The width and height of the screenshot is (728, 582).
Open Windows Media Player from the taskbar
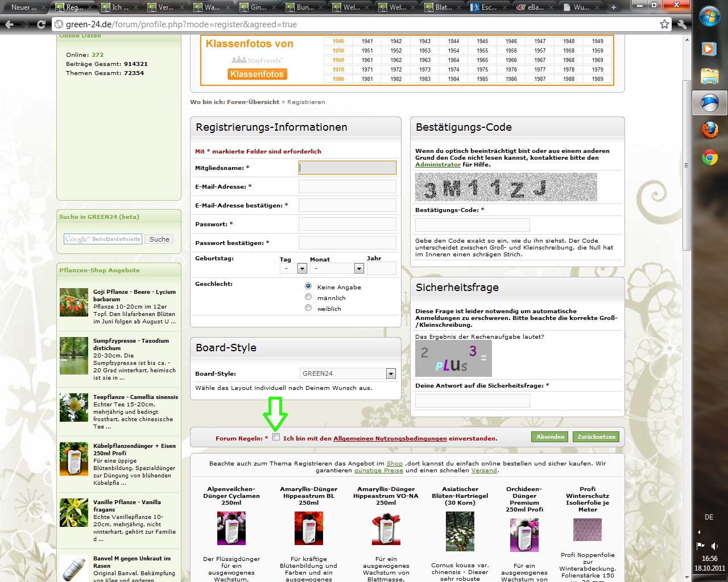pyautogui.click(x=709, y=49)
